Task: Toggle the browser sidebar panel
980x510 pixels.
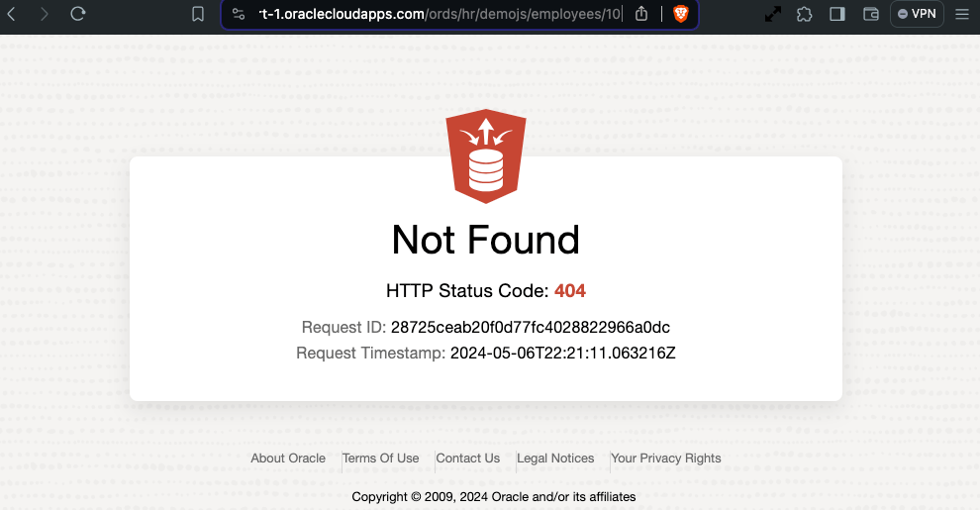Action: (837, 14)
